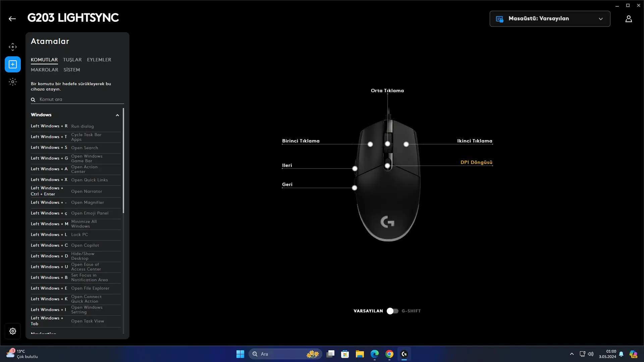
Task: Select the DPI Döngüsü button marker
Action: 387,166
